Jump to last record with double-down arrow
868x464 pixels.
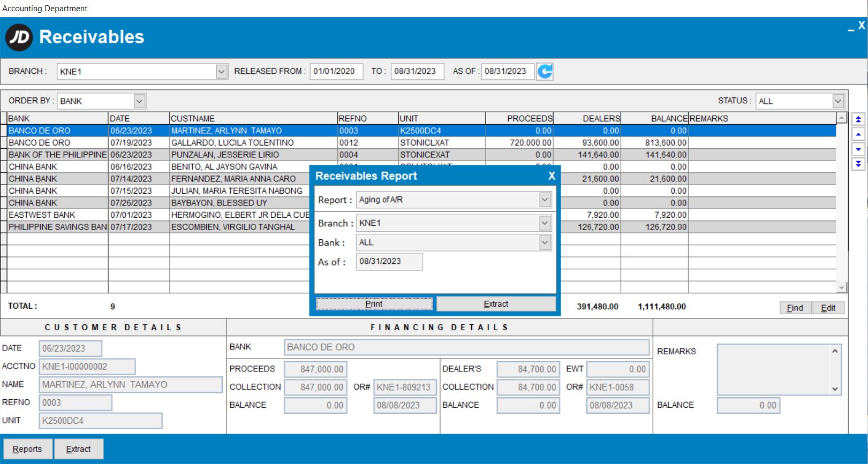(x=858, y=164)
